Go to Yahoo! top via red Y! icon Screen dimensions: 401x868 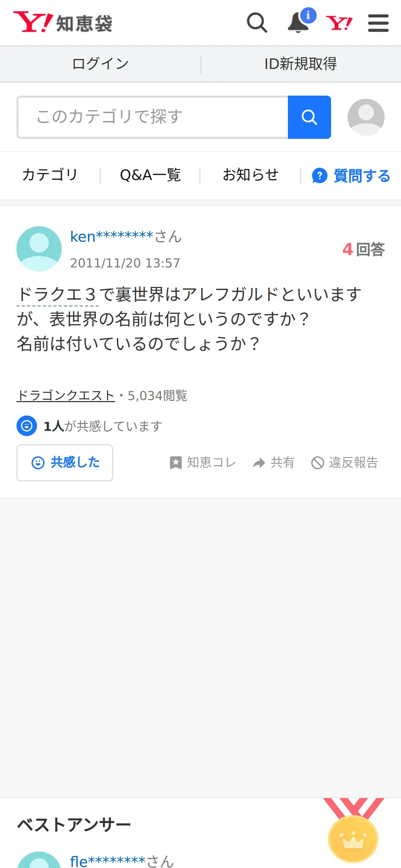(339, 23)
